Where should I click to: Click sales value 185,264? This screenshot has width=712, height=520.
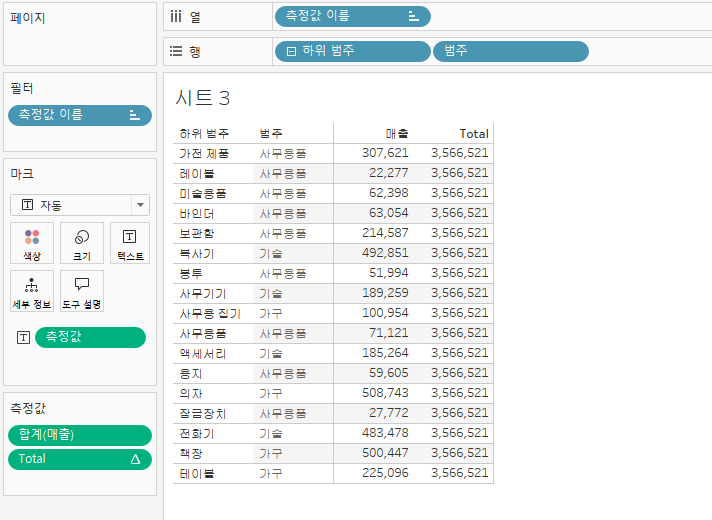(385, 352)
